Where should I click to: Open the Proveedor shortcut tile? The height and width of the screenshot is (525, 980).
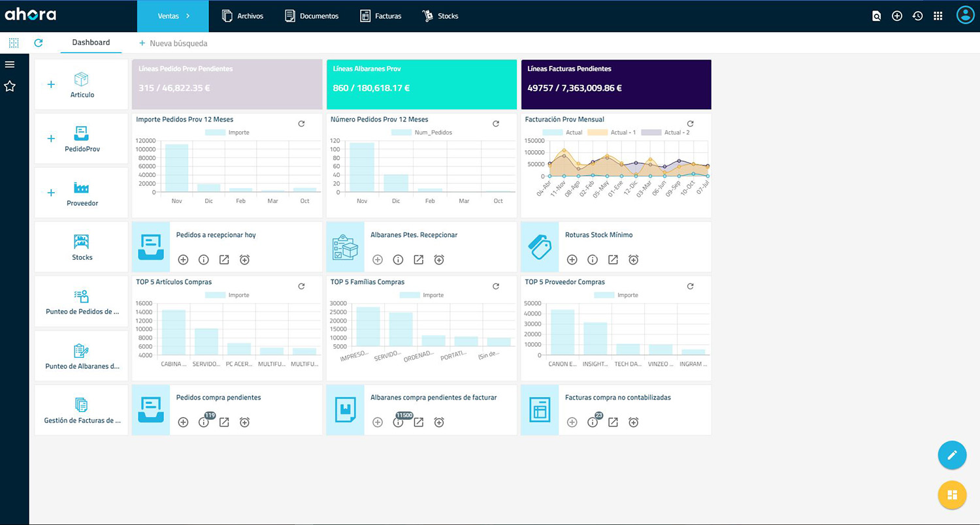pyautogui.click(x=82, y=193)
